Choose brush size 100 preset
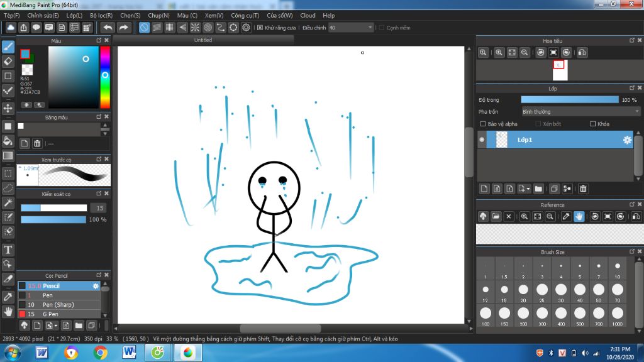The width and height of the screenshot is (644, 362). click(x=486, y=315)
